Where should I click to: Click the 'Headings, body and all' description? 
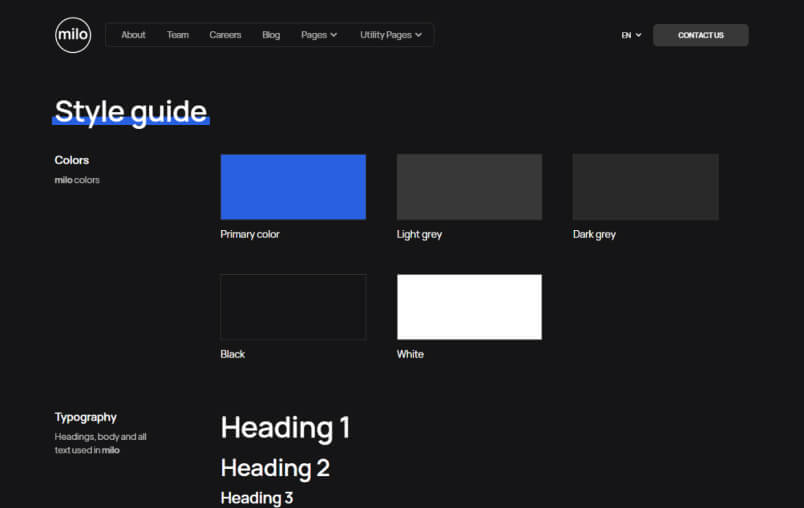coord(100,443)
